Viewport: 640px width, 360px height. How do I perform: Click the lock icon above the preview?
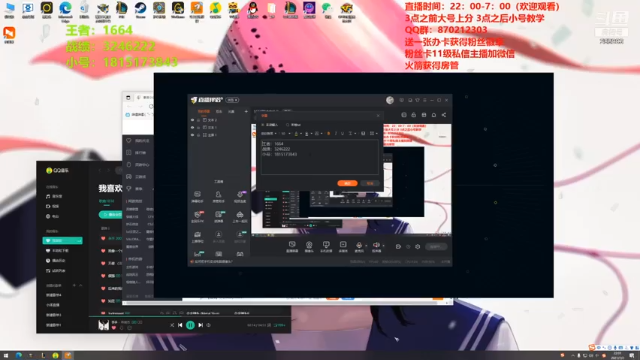click(413, 115)
